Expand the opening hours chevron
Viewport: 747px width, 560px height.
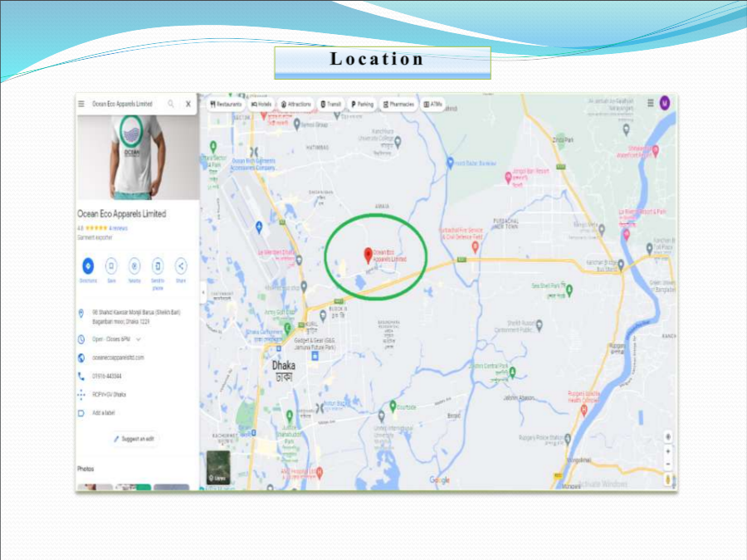139,339
